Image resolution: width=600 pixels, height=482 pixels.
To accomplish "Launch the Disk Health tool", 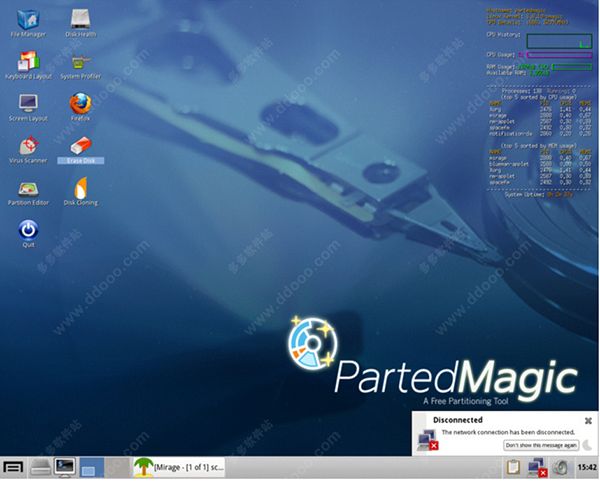I will 80,23.
